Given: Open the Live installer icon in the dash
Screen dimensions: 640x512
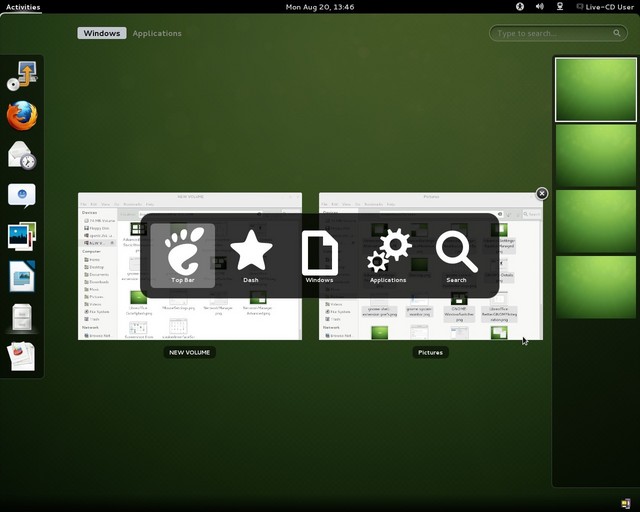Looking at the screenshot, I should [x=22, y=76].
